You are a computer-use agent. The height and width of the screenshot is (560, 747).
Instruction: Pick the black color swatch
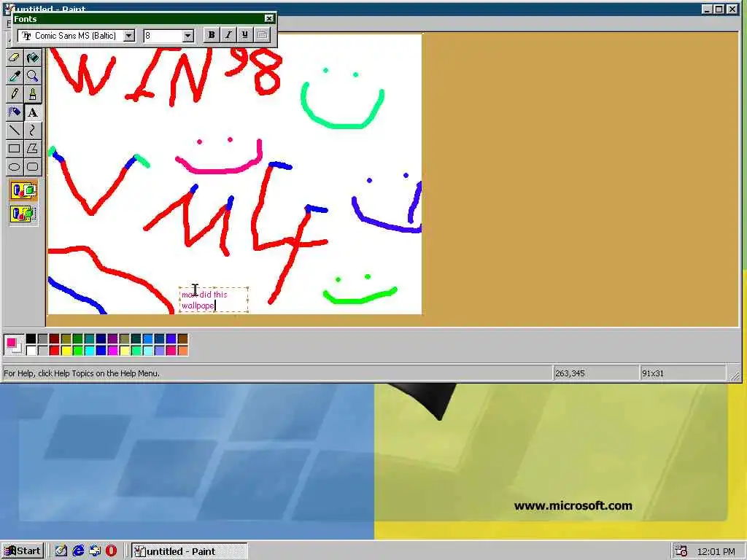coord(31,338)
